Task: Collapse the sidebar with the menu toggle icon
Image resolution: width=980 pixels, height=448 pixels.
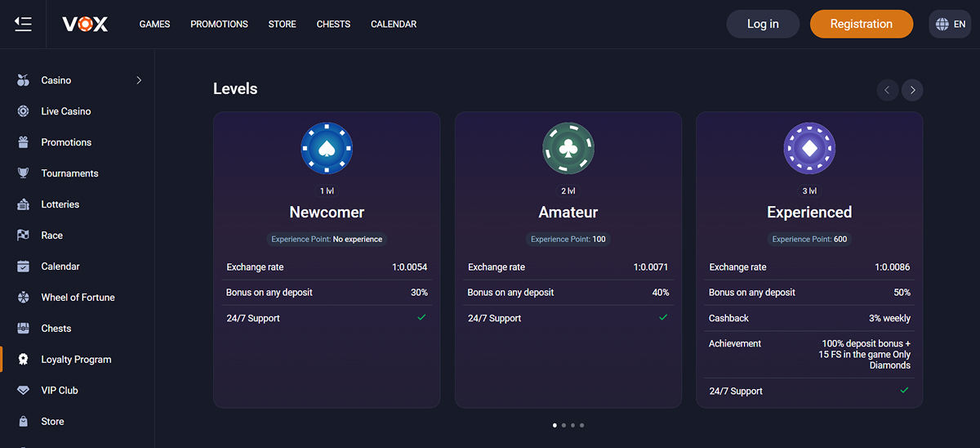Action: click(x=24, y=25)
